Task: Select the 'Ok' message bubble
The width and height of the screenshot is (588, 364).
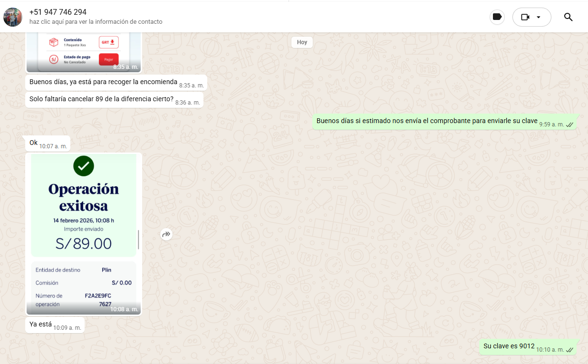Action: (x=34, y=143)
